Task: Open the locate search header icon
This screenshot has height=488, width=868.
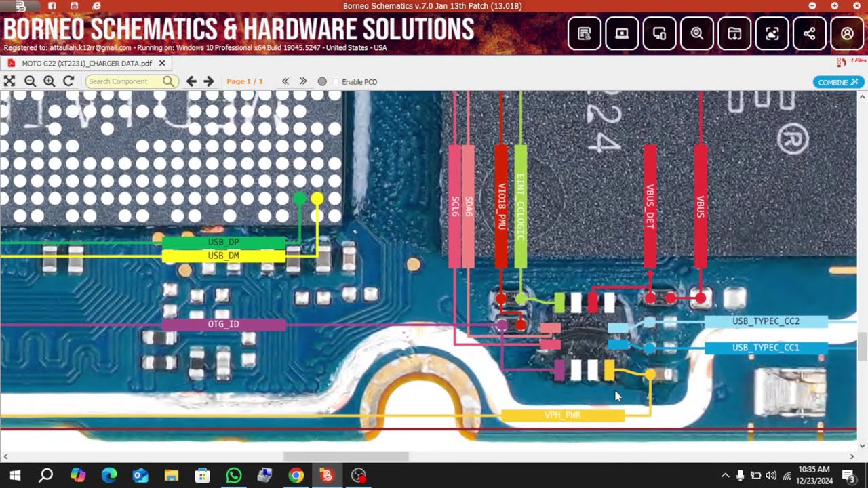Action: pyautogui.click(x=697, y=33)
